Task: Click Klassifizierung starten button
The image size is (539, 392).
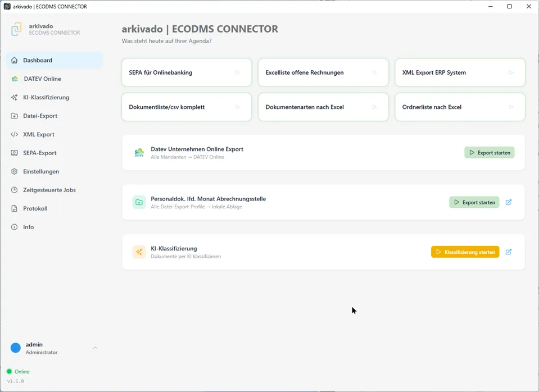Action: coord(465,252)
